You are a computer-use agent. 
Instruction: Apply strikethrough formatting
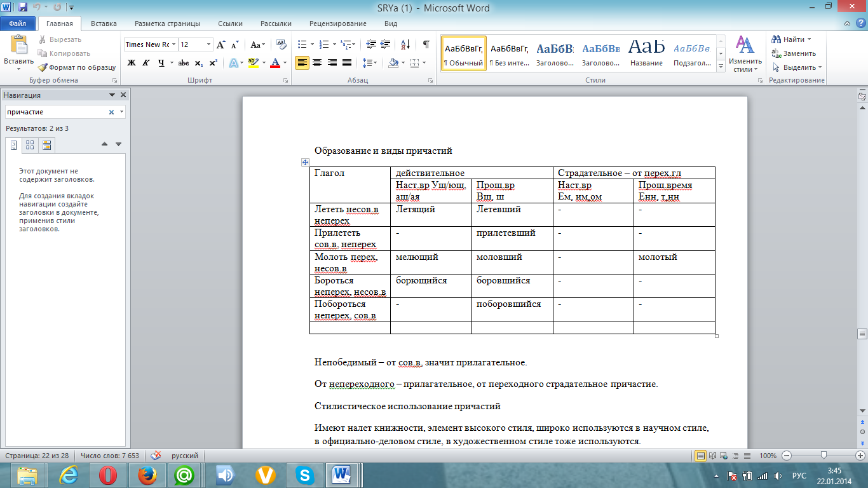184,63
